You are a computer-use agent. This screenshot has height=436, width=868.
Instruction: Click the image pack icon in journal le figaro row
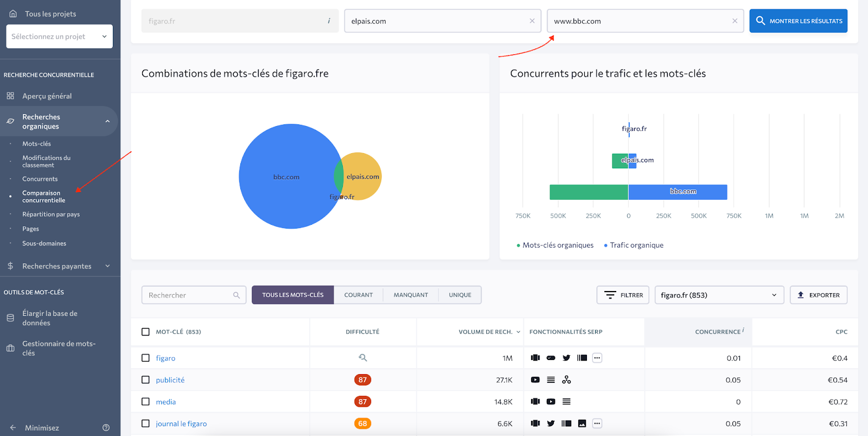[582, 424]
